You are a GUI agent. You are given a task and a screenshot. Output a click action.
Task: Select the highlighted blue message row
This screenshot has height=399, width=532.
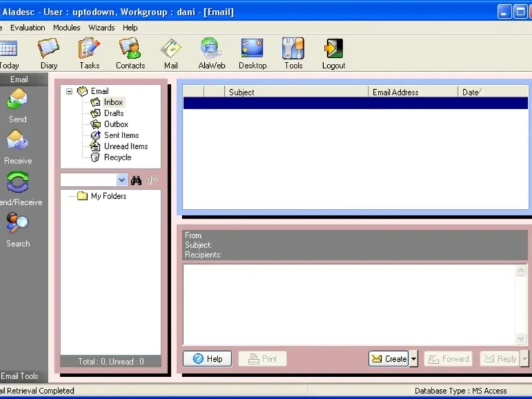(356, 103)
